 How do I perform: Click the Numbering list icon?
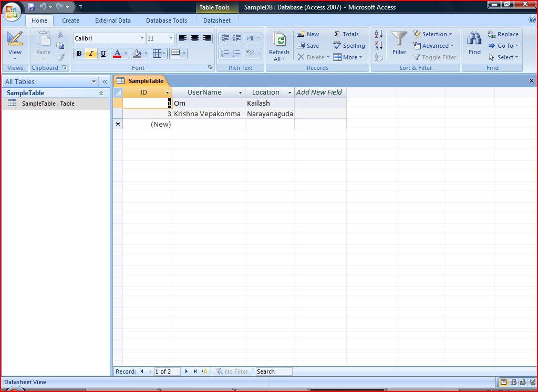225,53
